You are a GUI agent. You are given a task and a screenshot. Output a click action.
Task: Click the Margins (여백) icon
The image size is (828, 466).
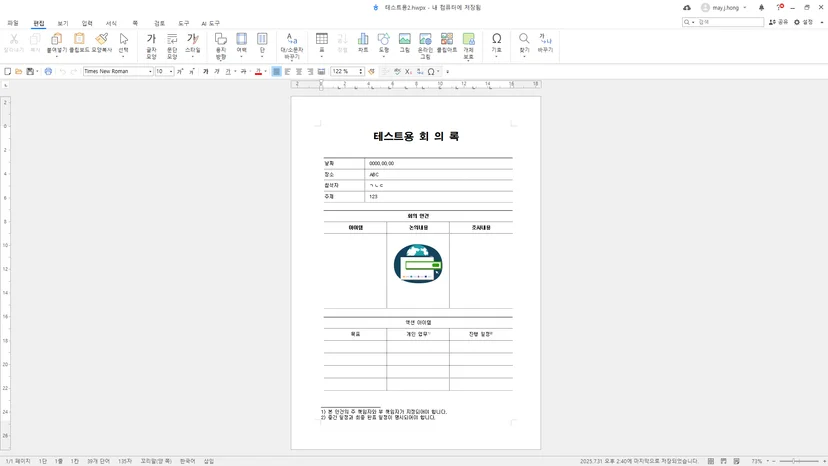pos(241,39)
